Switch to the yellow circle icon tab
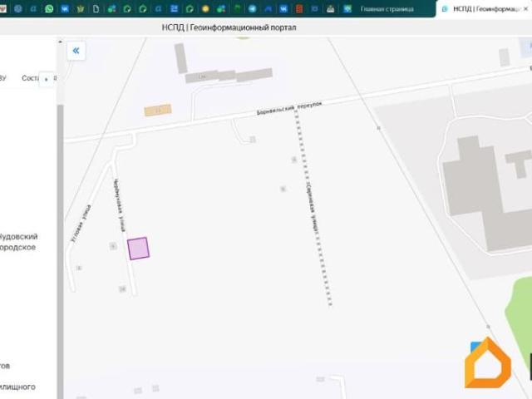 (x=205, y=8)
